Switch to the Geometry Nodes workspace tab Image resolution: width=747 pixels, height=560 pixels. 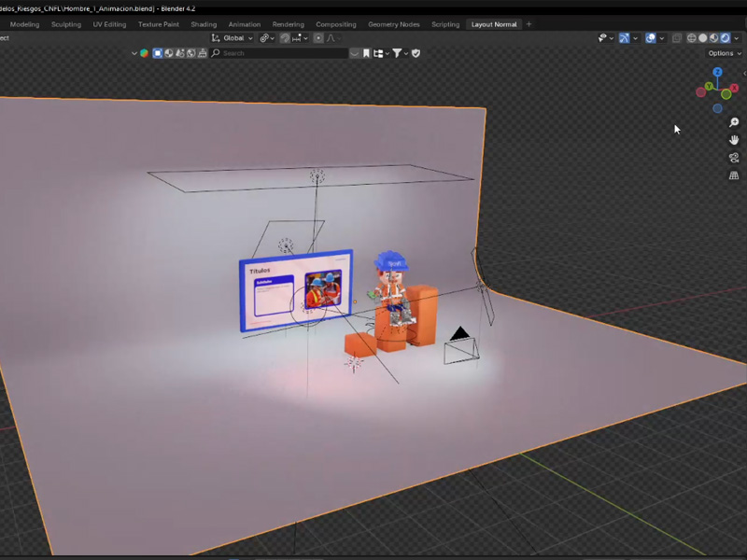pyautogui.click(x=393, y=24)
